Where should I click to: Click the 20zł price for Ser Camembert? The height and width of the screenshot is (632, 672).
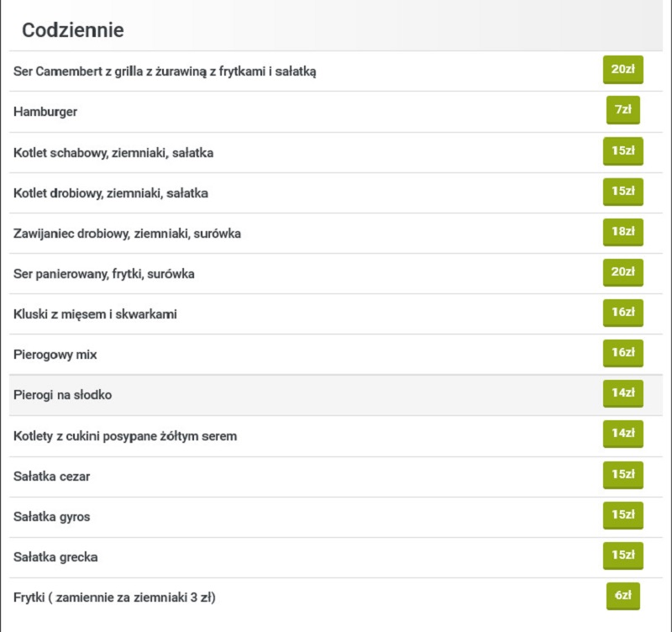point(622,70)
